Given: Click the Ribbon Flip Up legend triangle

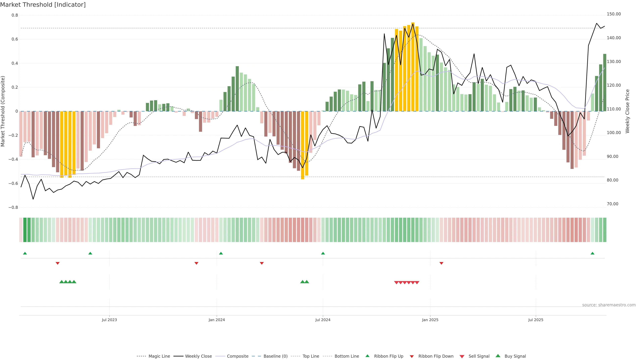Looking at the screenshot, I should 367,356.
